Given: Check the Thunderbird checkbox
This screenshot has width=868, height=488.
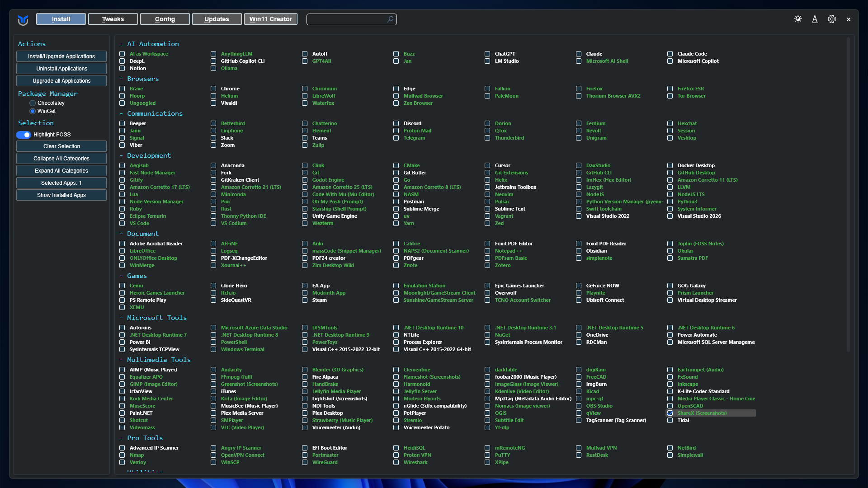Looking at the screenshot, I should (x=487, y=138).
